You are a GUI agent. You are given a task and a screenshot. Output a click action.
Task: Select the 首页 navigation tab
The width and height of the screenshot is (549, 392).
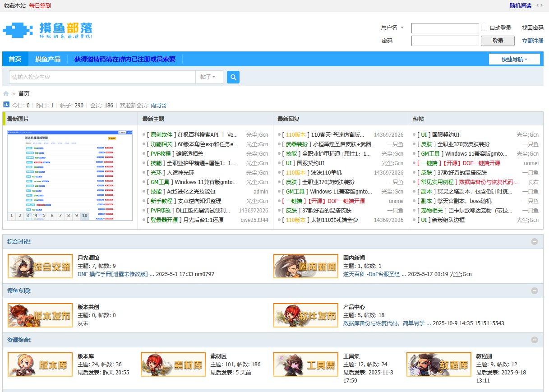[x=15, y=59]
